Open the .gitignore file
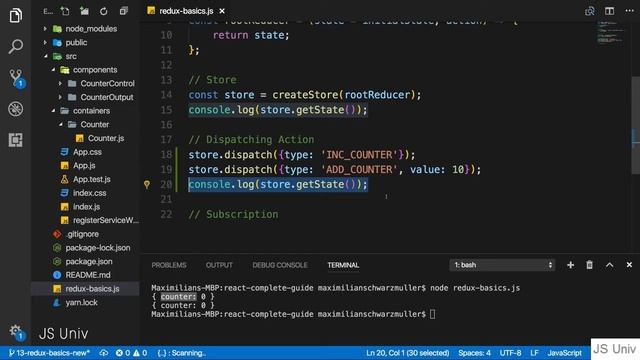Viewport: 640px width, 360px height. (85, 234)
